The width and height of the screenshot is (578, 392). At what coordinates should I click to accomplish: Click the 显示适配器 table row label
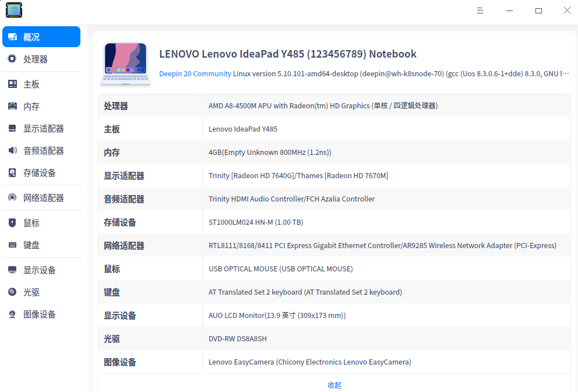[x=124, y=176]
